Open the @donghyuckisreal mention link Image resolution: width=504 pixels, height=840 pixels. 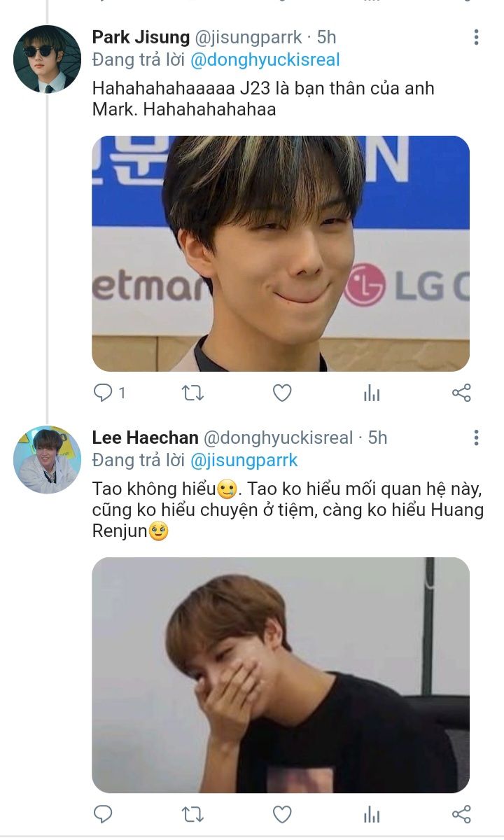pyautogui.click(x=265, y=59)
